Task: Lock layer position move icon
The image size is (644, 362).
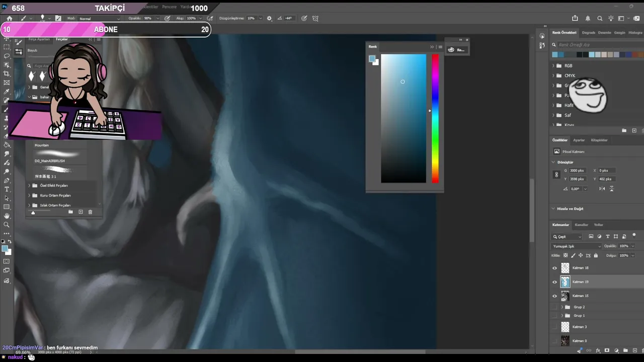Action: tap(581, 255)
